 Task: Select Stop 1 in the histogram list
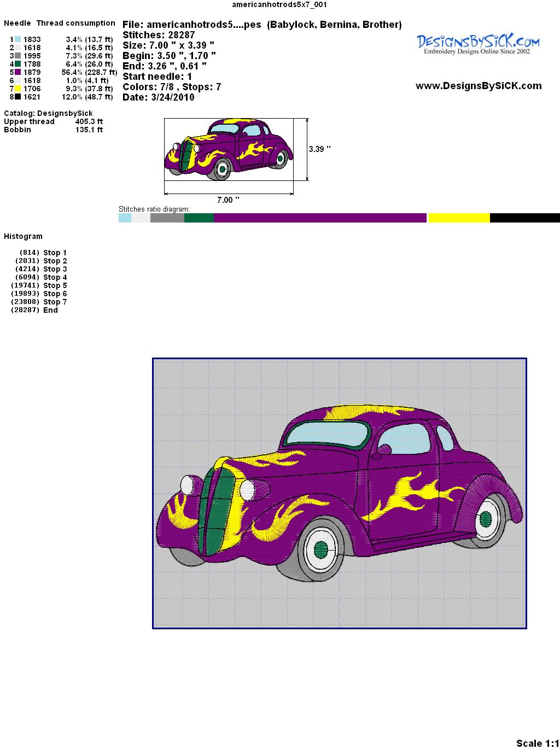[x=55, y=253]
